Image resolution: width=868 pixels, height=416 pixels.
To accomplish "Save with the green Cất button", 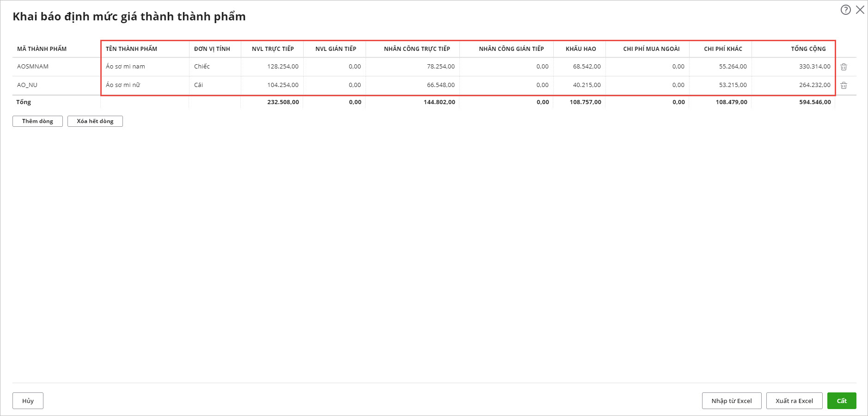I will tap(841, 401).
